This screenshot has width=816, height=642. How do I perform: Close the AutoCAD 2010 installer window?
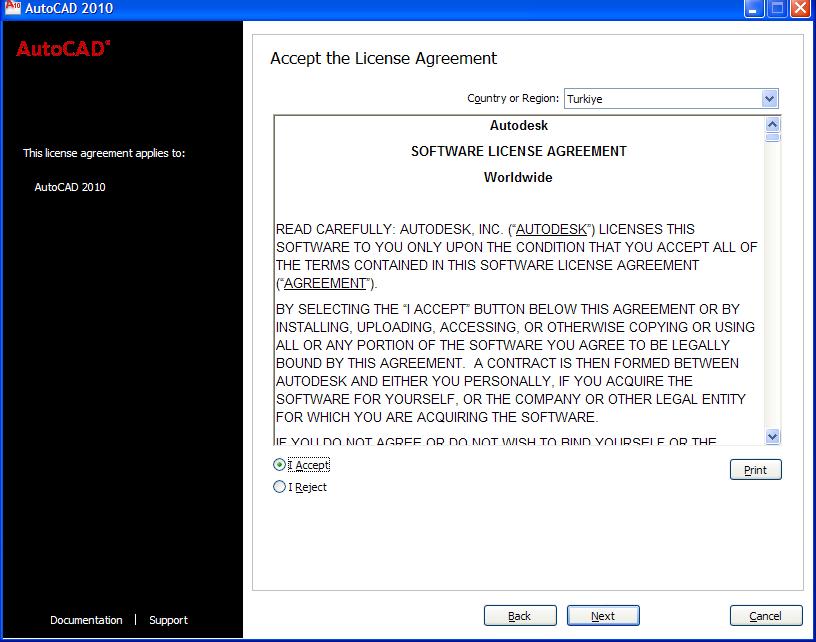pyautogui.click(x=800, y=8)
